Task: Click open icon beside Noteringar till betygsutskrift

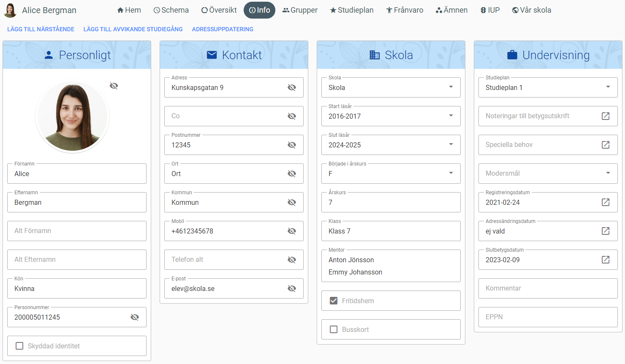Action: coord(605,116)
